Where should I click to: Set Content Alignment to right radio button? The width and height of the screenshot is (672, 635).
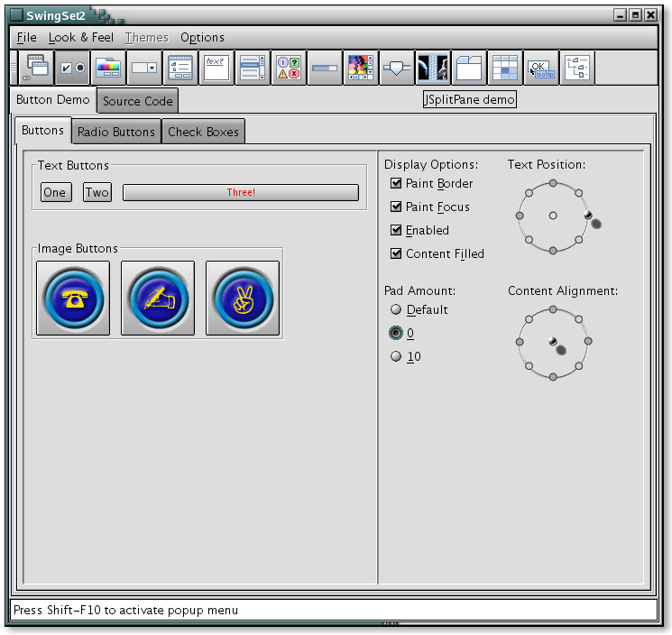point(588,341)
